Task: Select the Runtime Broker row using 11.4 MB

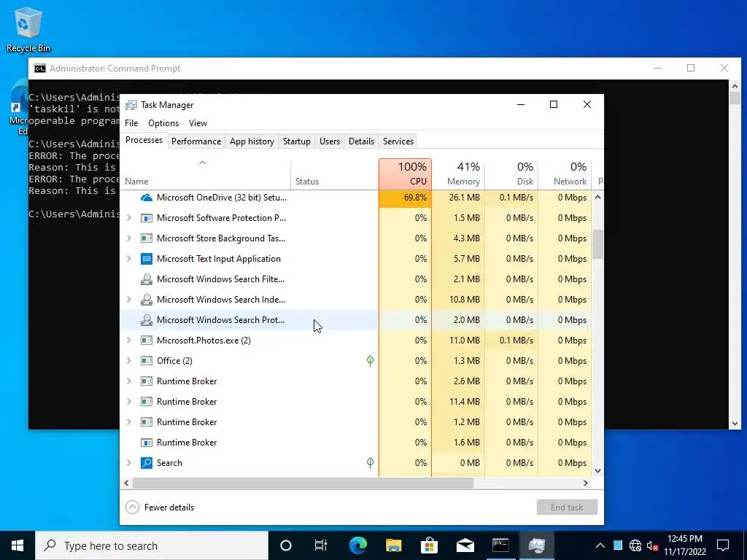Action: tap(355, 402)
